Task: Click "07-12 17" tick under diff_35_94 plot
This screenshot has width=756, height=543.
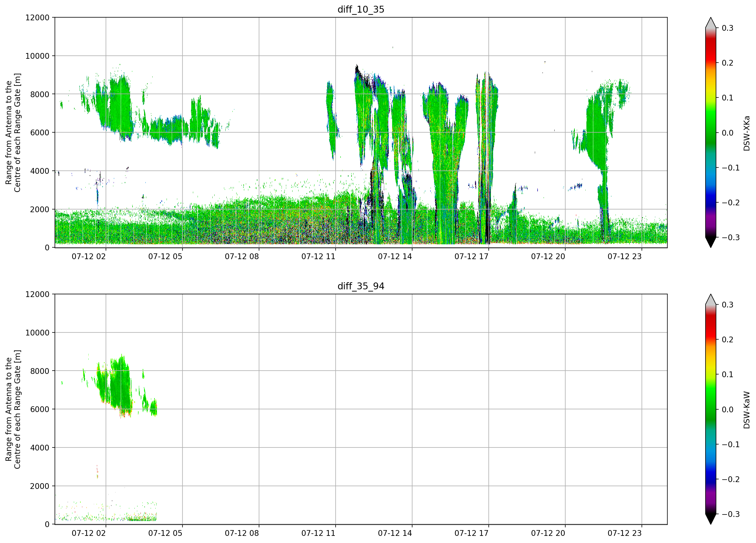Action: (472, 533)
